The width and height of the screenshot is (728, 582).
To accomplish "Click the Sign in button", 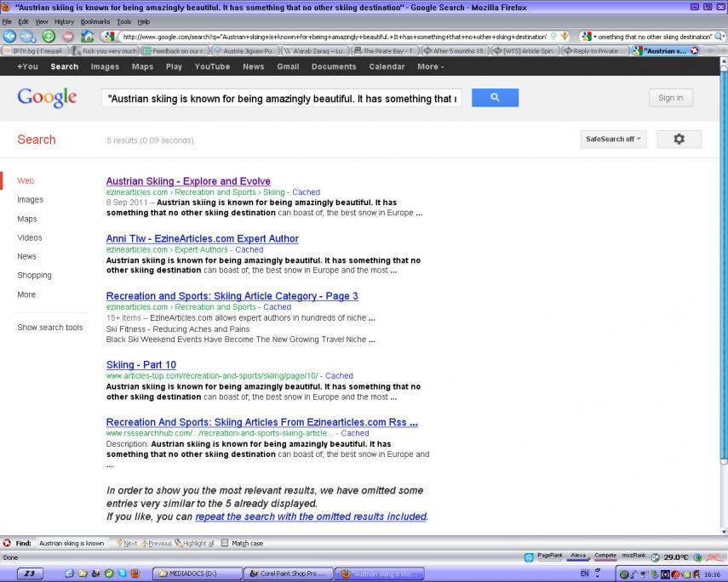I will click(x=670, y=98).
